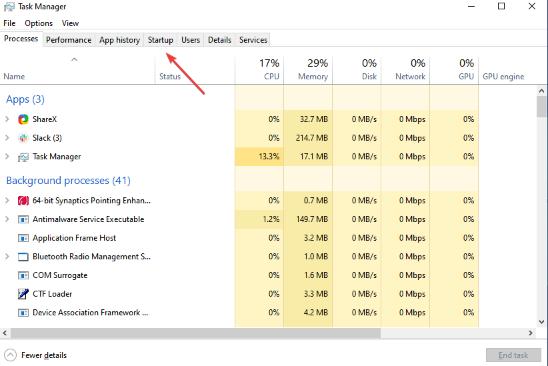Open the View menu

pos(70,23)
